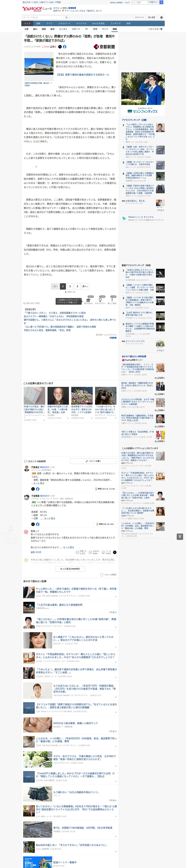This screenshot has height=868, width=186.
Task: Open マイページ button
Action: click(139, 18)
